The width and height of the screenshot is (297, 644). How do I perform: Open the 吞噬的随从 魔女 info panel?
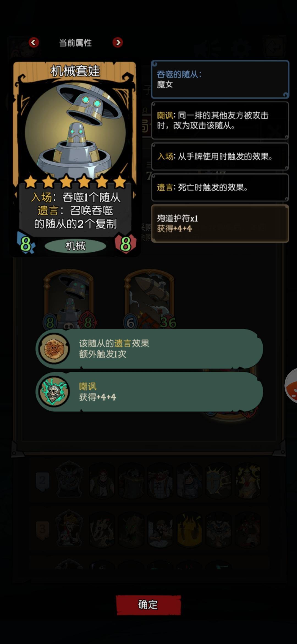(220, 79)
